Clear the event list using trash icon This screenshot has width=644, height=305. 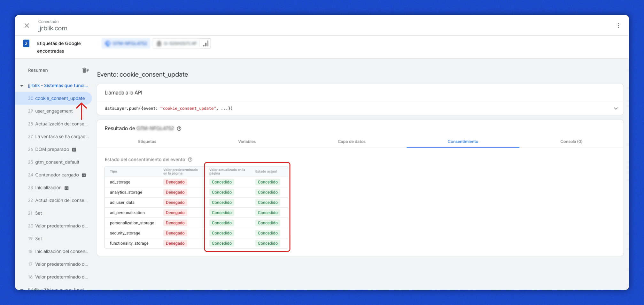pyautogui.click(x=85, y=70)
